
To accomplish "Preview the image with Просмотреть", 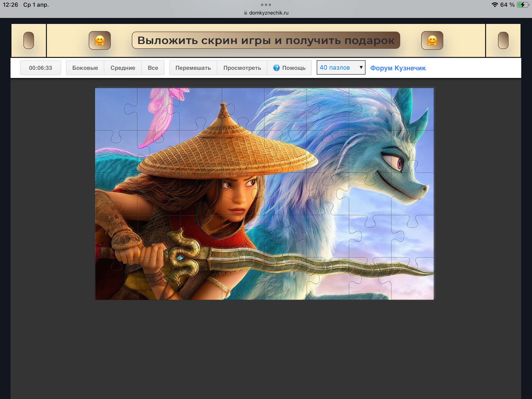I will (x=242, y=68).
